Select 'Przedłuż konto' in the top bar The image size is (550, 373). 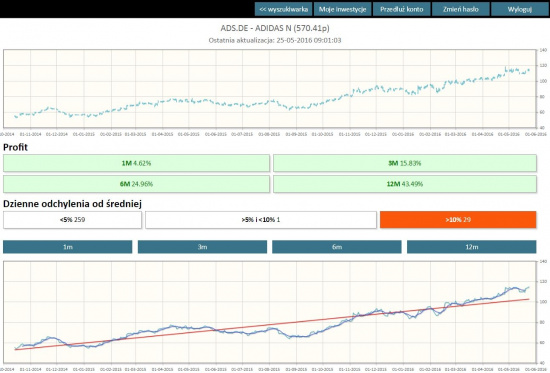pyautogui.click(x=402, y=9)
